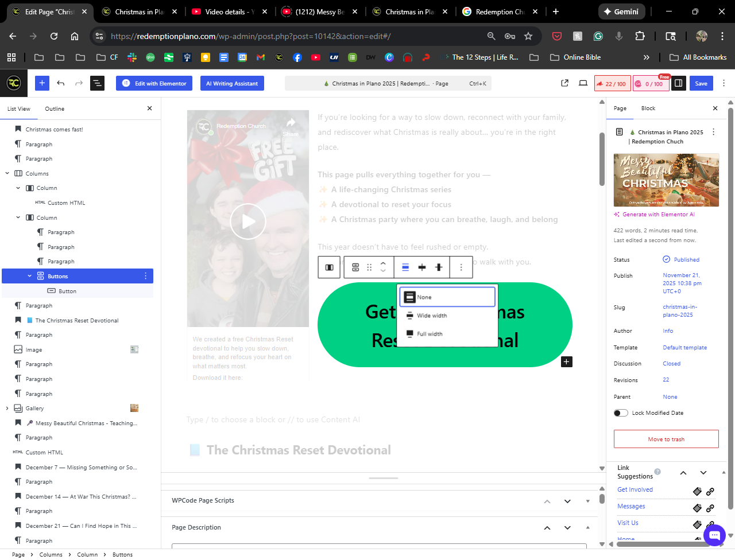Switch to the Outline tab
Screen dimensions: 735x560
click(55, 108)
